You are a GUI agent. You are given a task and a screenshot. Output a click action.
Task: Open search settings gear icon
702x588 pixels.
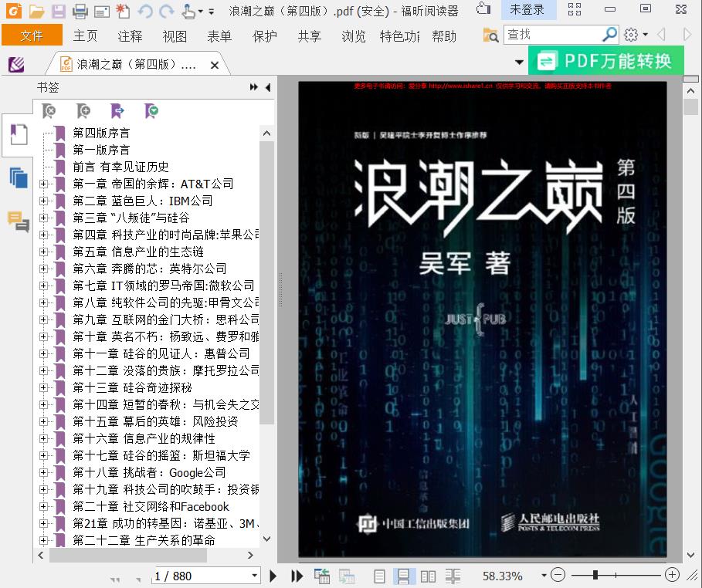click(x=631, y=35)
